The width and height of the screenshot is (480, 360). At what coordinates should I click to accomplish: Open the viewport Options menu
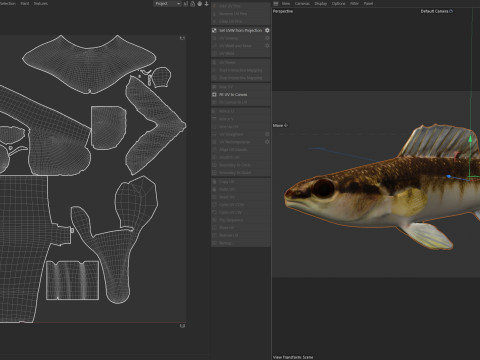[338, 3]
